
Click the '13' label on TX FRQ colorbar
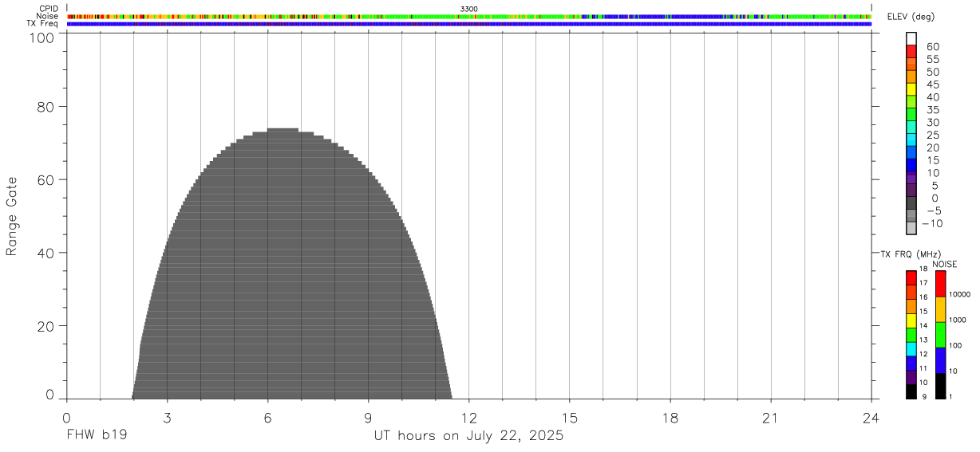pos(923,340)
